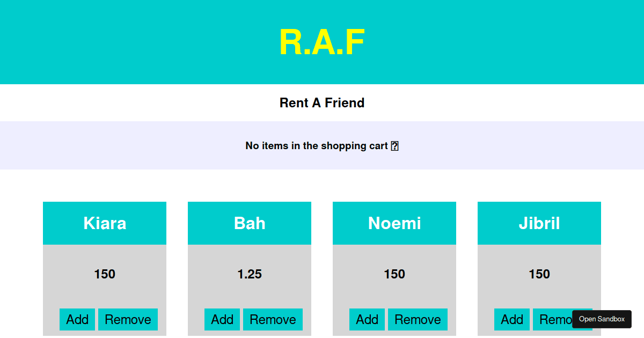644x338 pixels.
Task: Click the Add button on Bah's card
Action: click(222, 319)
